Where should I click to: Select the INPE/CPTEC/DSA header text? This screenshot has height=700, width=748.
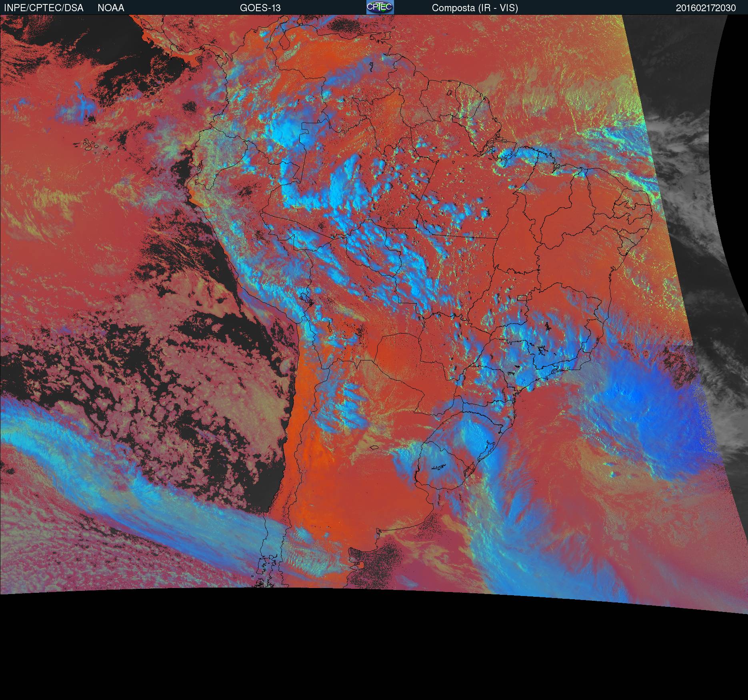(x=44, y=8)
